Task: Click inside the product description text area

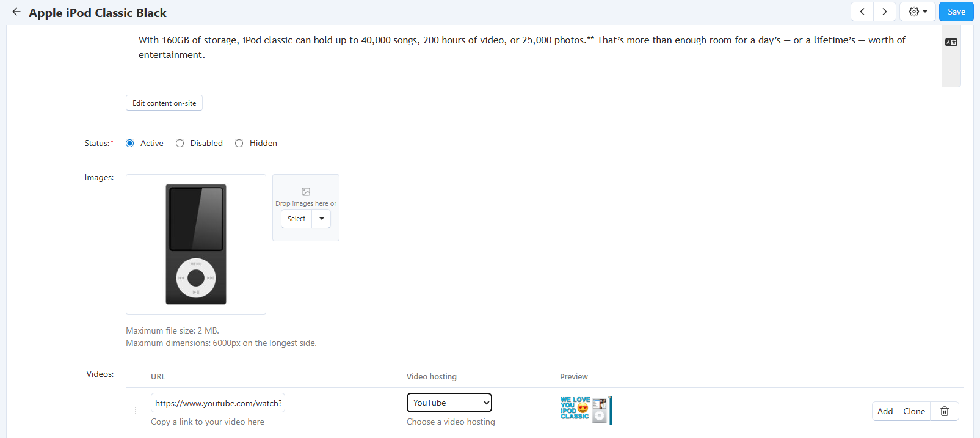Action: [534, 56]
